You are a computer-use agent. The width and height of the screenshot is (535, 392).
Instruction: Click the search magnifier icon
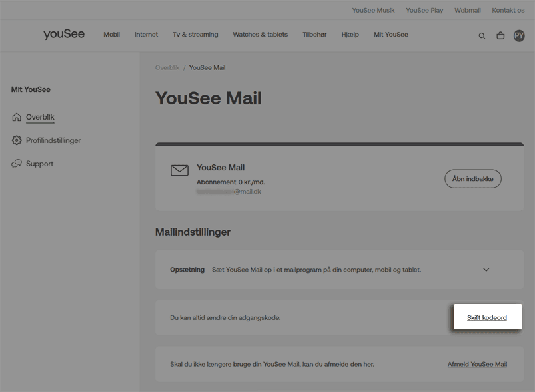pos(482,36)
